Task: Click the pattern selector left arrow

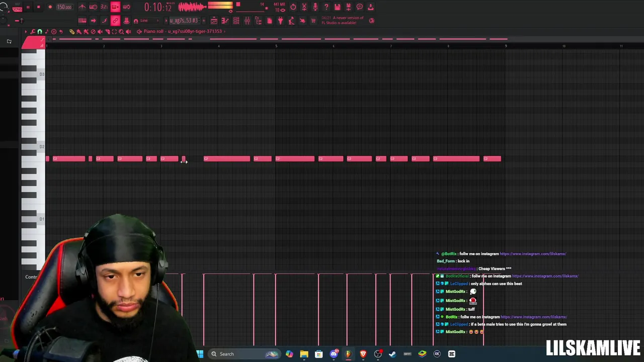Action: coord(166,21)
